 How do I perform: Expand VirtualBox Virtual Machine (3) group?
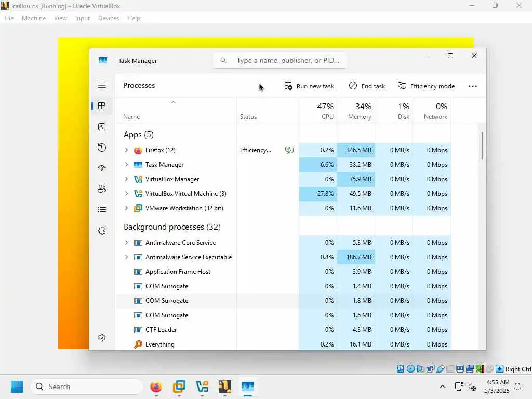[127, 194]
